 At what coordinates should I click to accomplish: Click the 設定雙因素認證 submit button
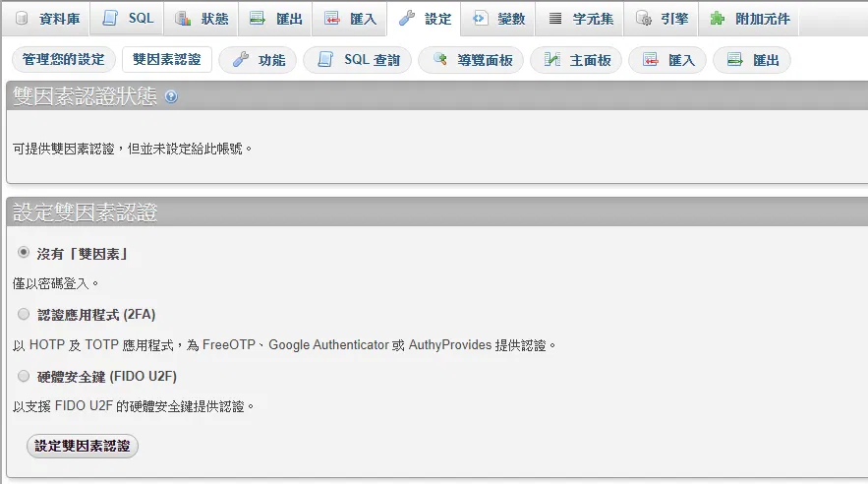click(83, 446)
